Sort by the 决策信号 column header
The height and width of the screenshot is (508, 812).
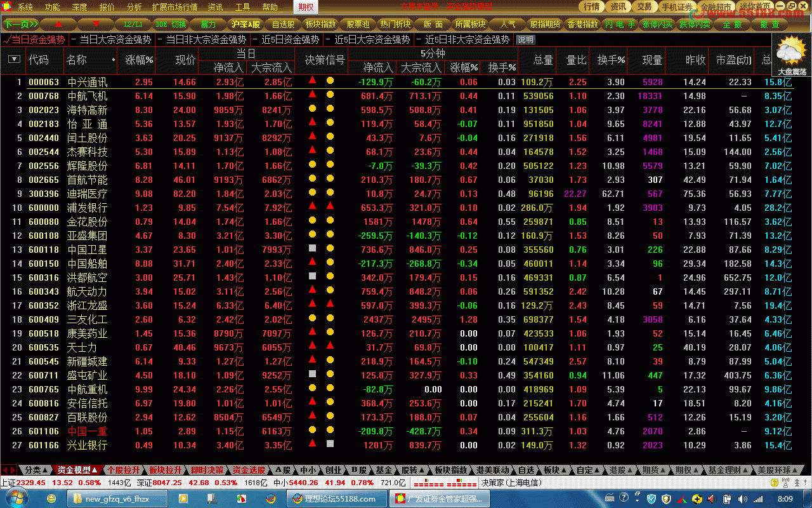[x=325, y=60]
